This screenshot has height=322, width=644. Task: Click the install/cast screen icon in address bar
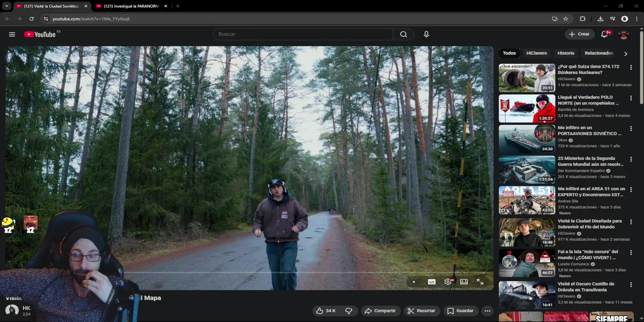tap(555, 19)
